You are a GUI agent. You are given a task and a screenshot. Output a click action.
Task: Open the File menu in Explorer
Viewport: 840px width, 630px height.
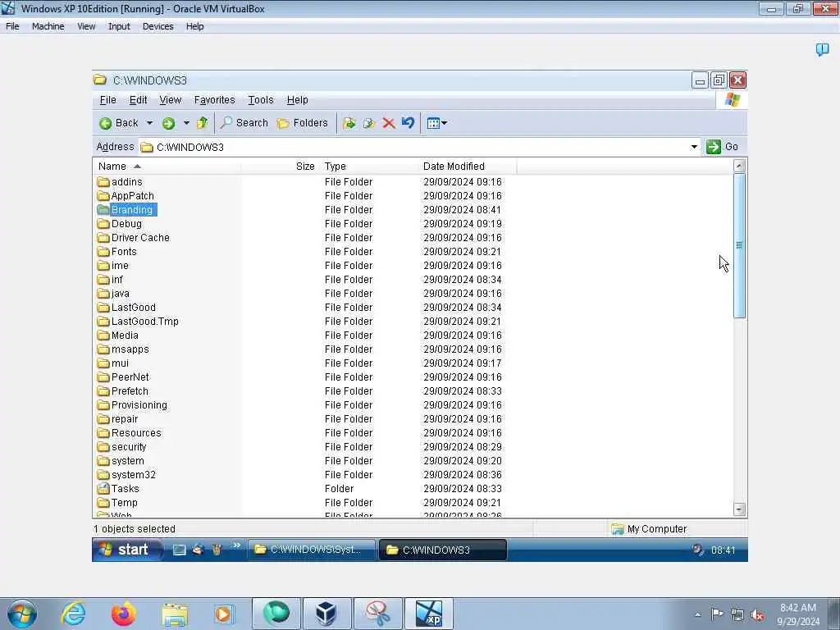[107, 100]
